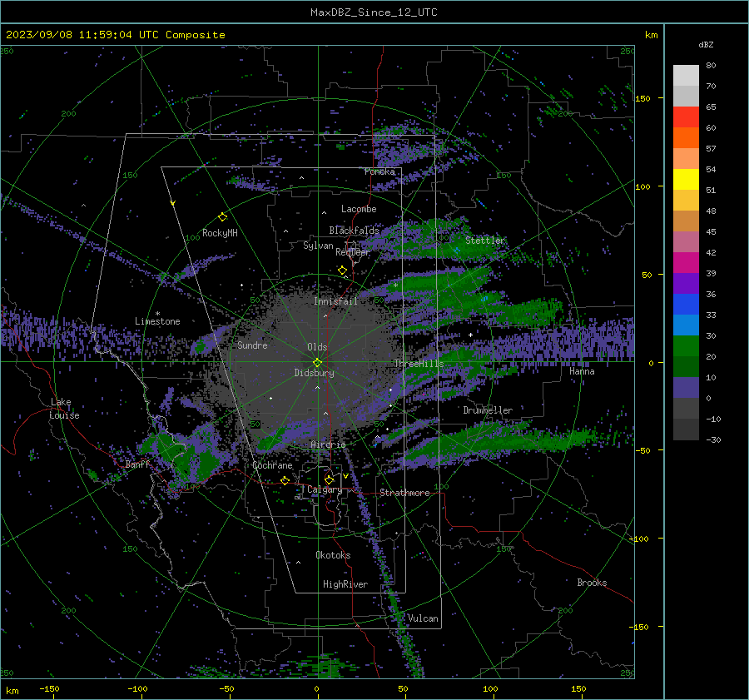Viewport: 749px width, 700px height.
Task: Click the 100 tick on the bottom km axis
Action: pos(490,688)
